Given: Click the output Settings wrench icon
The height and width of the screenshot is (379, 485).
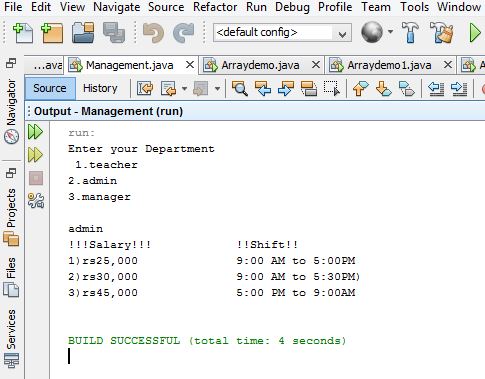Looking at the screenshot, I should point(36,201).
